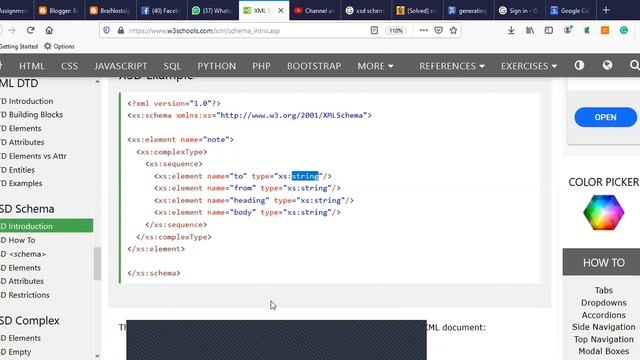This screenshot has height=360, width=640.
Task: Open the Dropdowns how-to link
Action: [604, 302]
